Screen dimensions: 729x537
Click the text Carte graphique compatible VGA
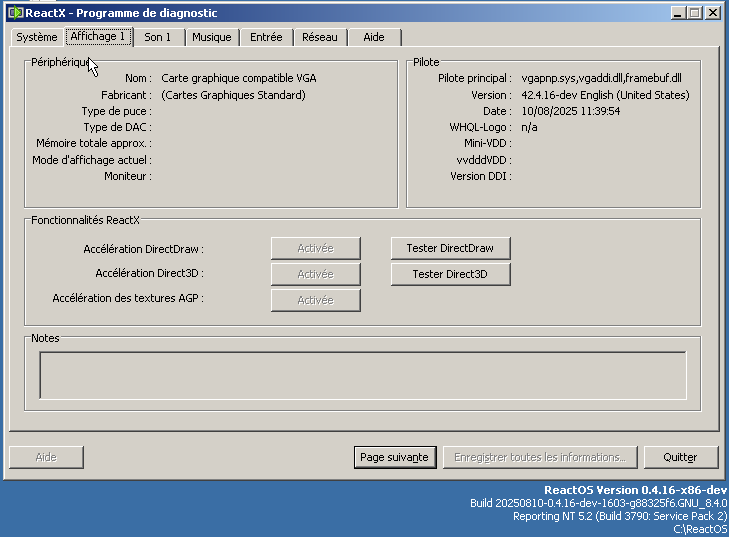(239, 78)
